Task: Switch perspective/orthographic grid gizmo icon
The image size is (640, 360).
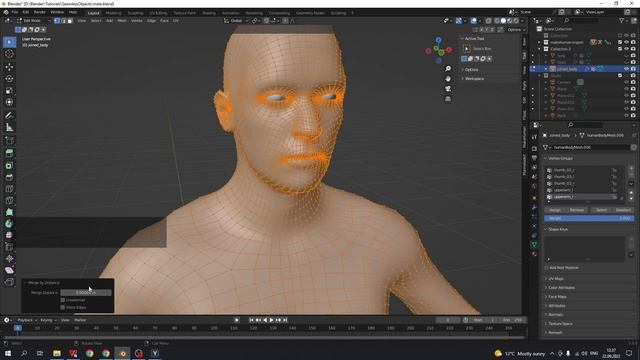Action: [448, 99]
